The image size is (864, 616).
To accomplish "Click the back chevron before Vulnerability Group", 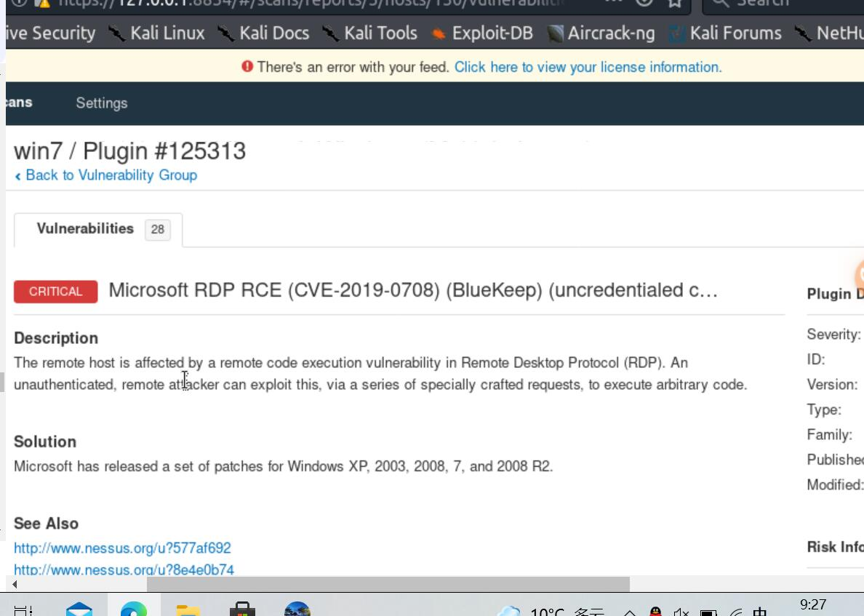I will point(18,176).
